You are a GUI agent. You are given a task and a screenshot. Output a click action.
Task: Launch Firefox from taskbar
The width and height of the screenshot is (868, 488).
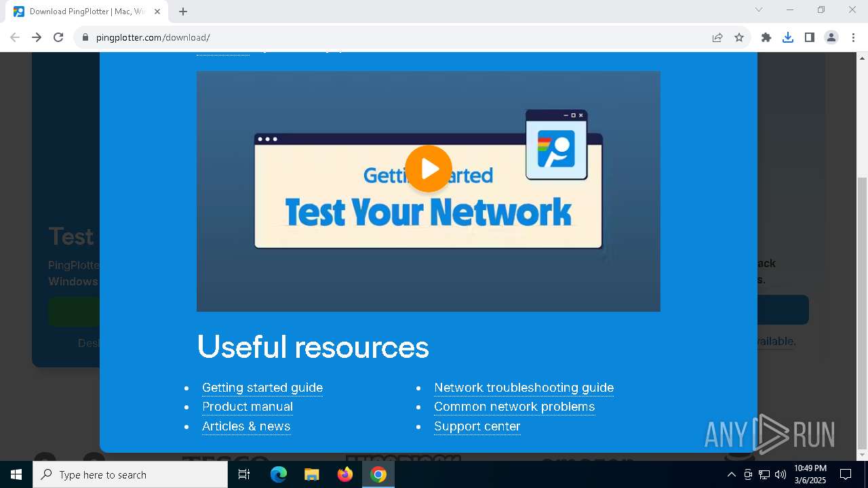345,474
